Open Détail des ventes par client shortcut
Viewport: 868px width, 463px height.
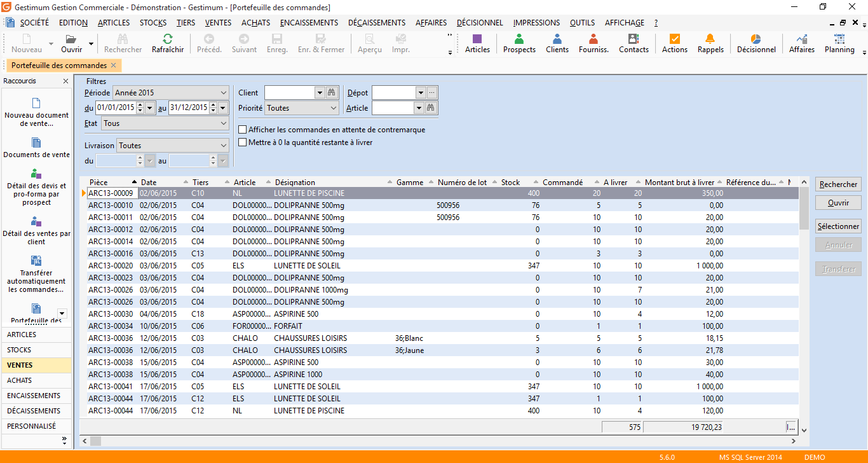pos(36,231)
